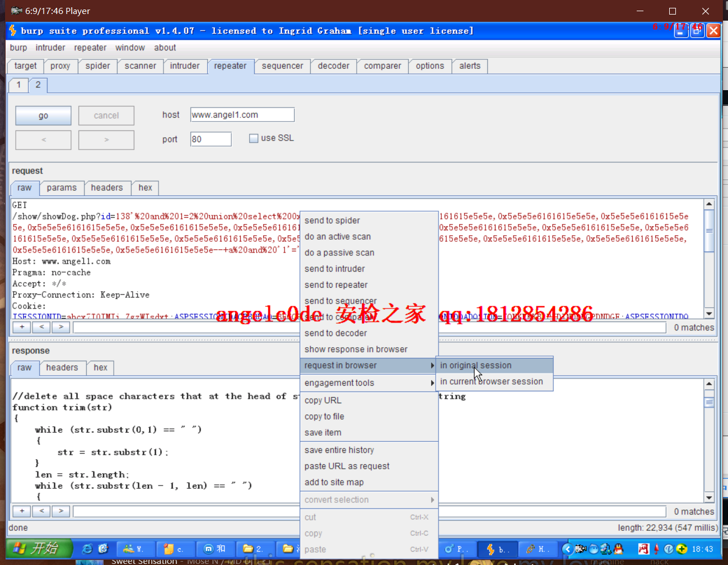Open the burp menu
Image resolution: width=728 pixels, height=565 pixels.
pos(18,48)
